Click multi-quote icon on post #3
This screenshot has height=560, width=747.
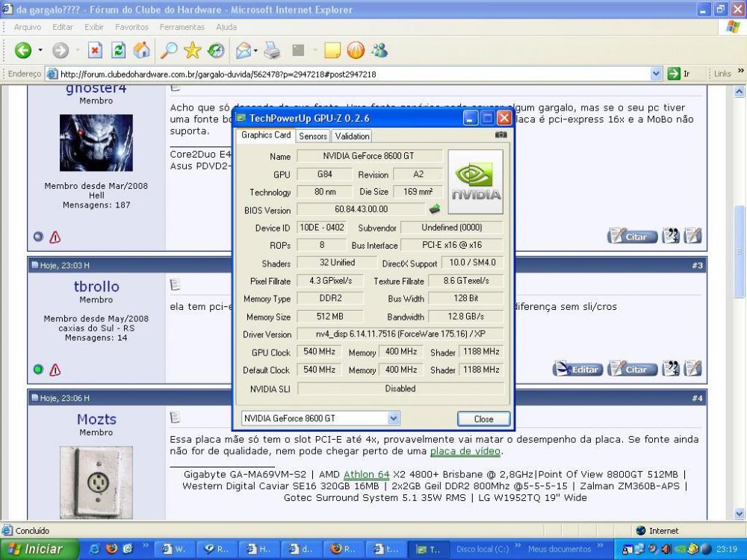click(x=671, y=369)
